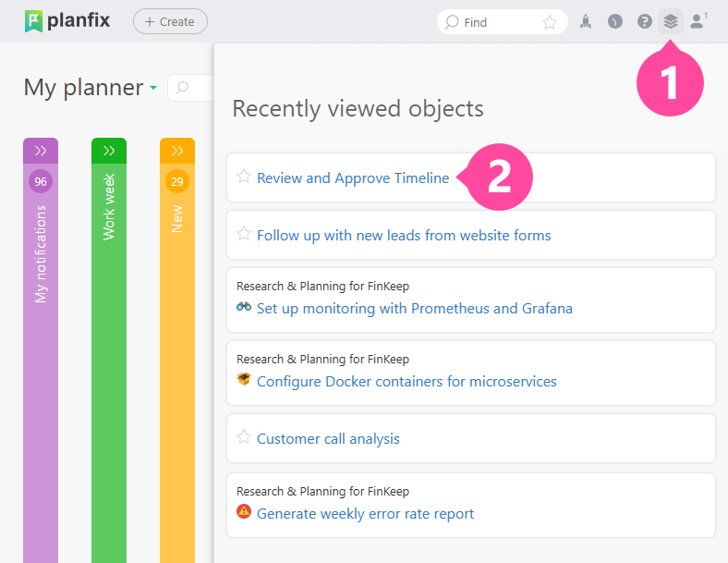
Task: Star the Customer call analysis item
Action: (244, 437)
